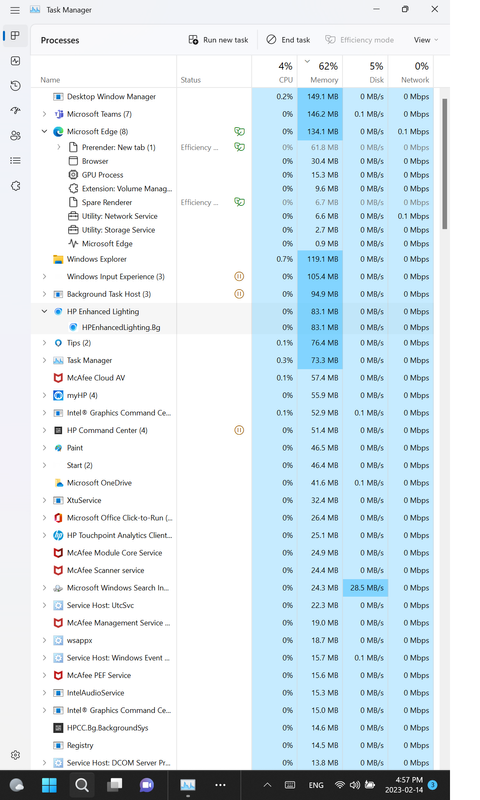Expand Prerender: New tab (1) subprocess

pyautogui.click(x=59, y=147)
